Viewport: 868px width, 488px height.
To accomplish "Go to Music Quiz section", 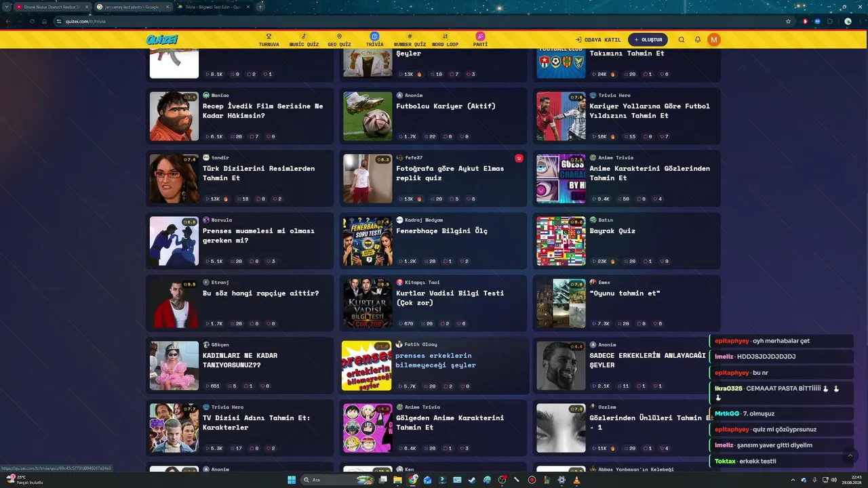I will click(x=304, y=40).
